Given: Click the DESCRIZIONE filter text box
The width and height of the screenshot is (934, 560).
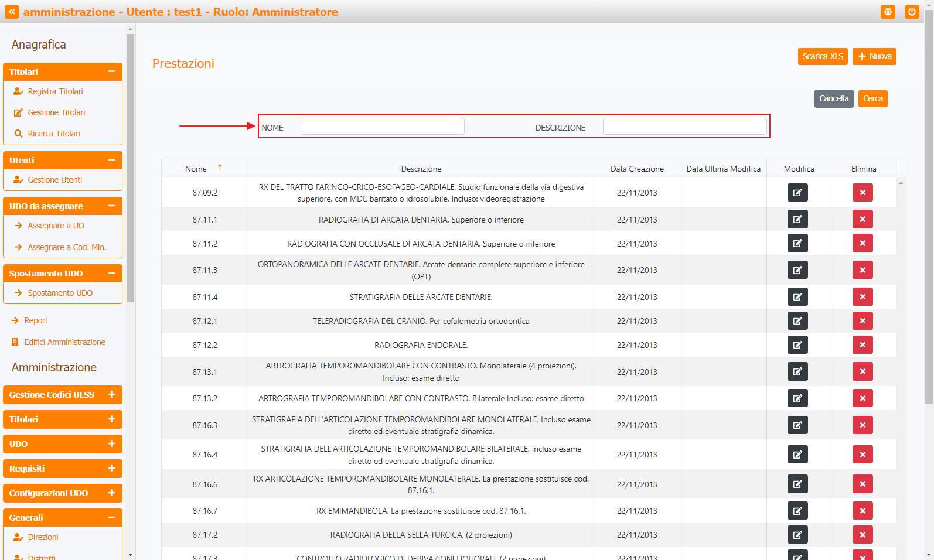Looking at the screenshot, I should pyautogui.click(x=684, y=127).
